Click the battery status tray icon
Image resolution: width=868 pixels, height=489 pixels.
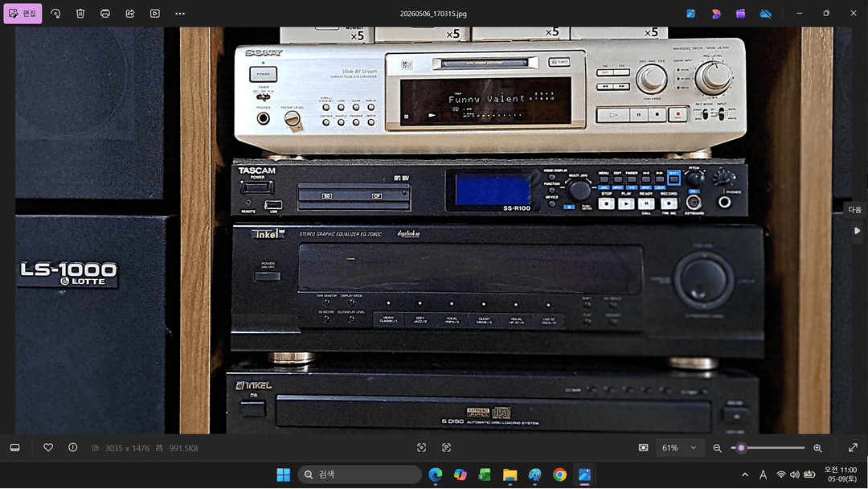[809, 475]
